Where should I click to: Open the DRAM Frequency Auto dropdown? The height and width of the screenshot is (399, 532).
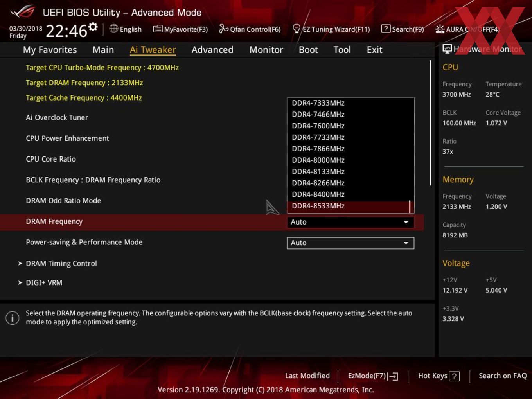click(350, 222)
